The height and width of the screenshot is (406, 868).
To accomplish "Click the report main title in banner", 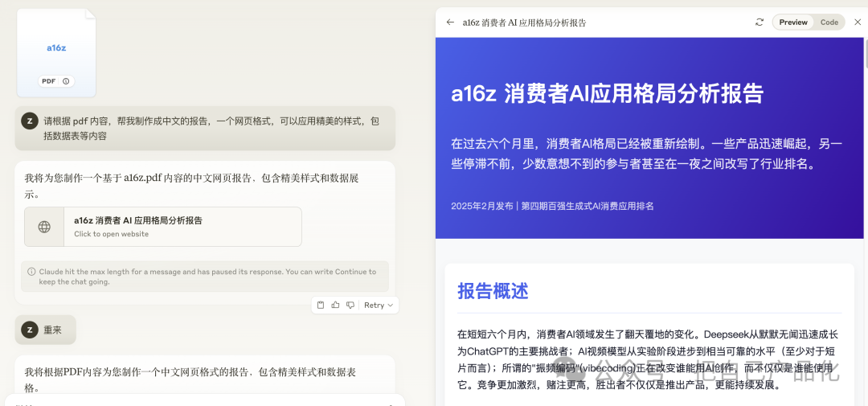I will (x=607, y=93).
